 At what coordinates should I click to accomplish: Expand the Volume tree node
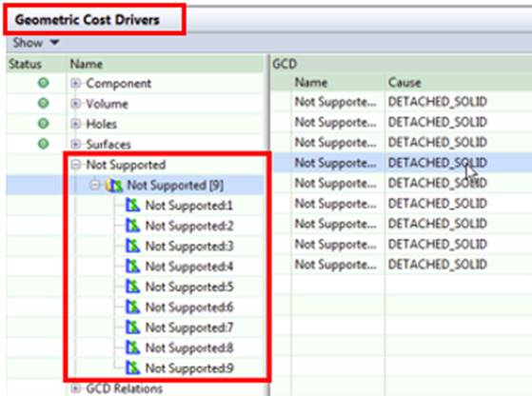point(76,104)
